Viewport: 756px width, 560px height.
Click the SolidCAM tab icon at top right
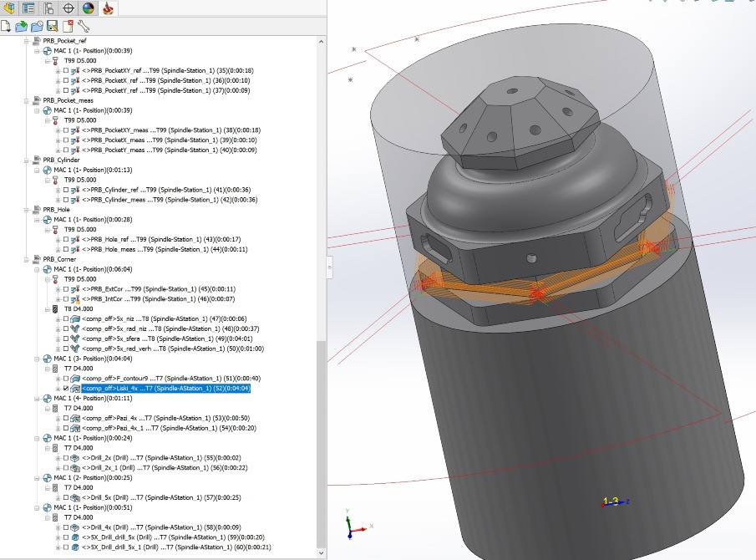click(x=109, y=9)
